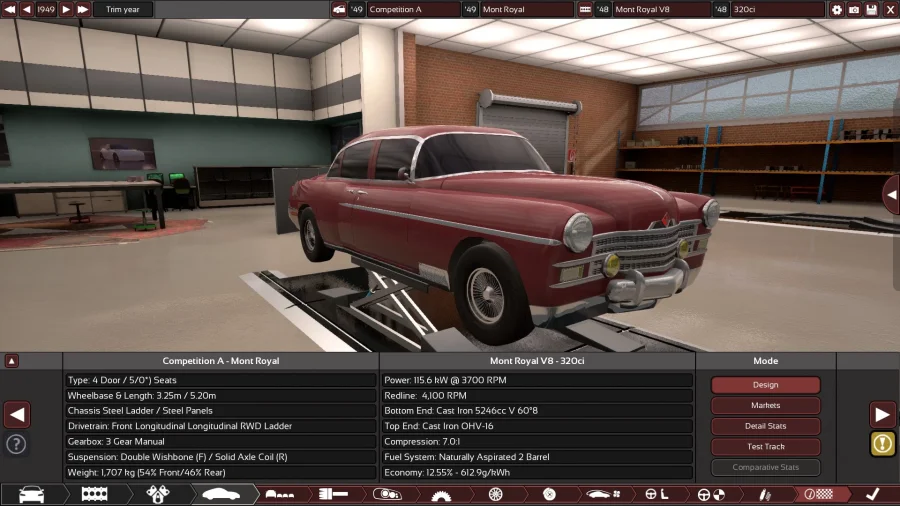Select Design mode
This screenshot has width=900, height=506.
coord(765,385)
